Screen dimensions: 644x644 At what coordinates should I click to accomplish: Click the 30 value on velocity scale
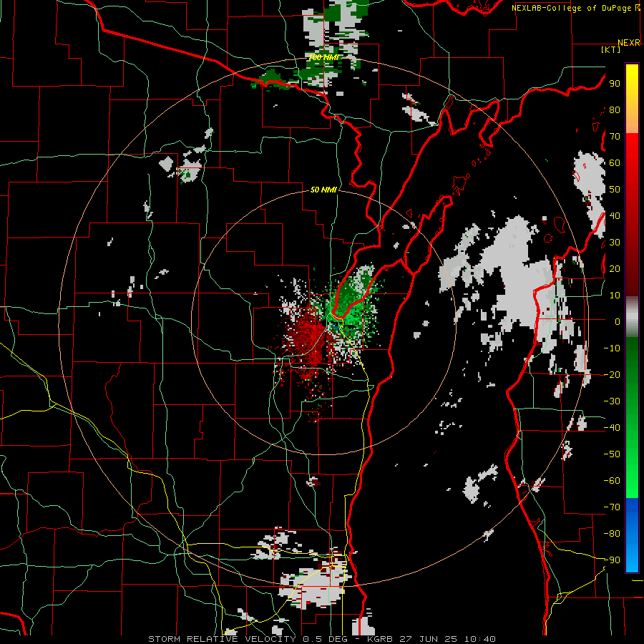pos(615,243)
